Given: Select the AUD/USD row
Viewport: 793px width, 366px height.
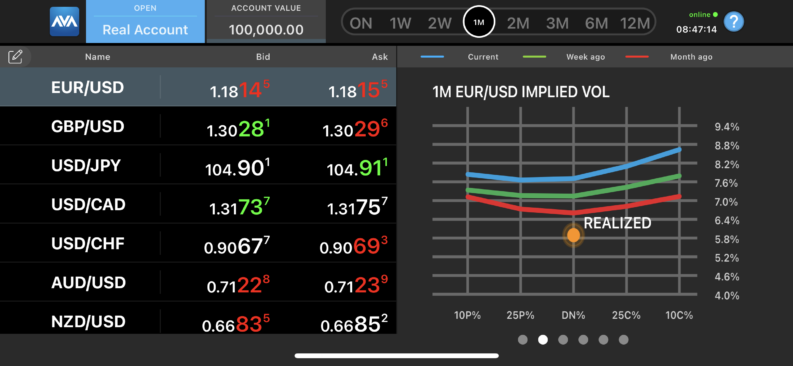Looking at the screenshot, I should tap(198, 283).
